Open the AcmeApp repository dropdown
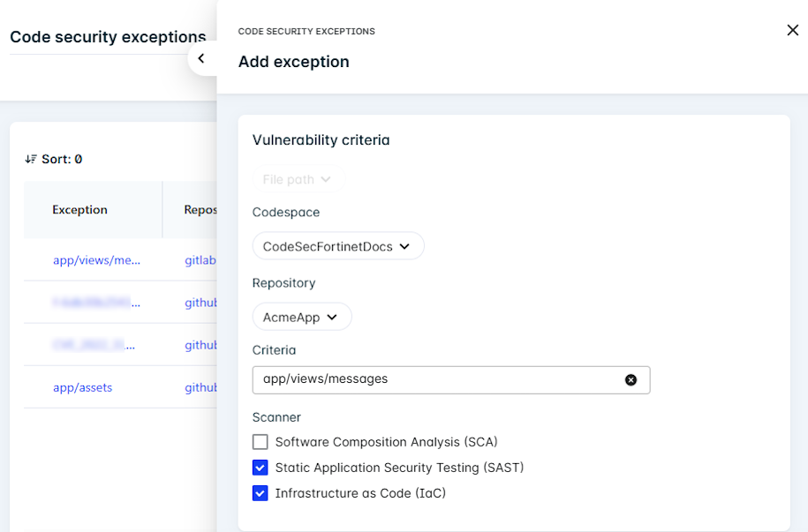Screen dimensions: 808x532 coord(301,317)
